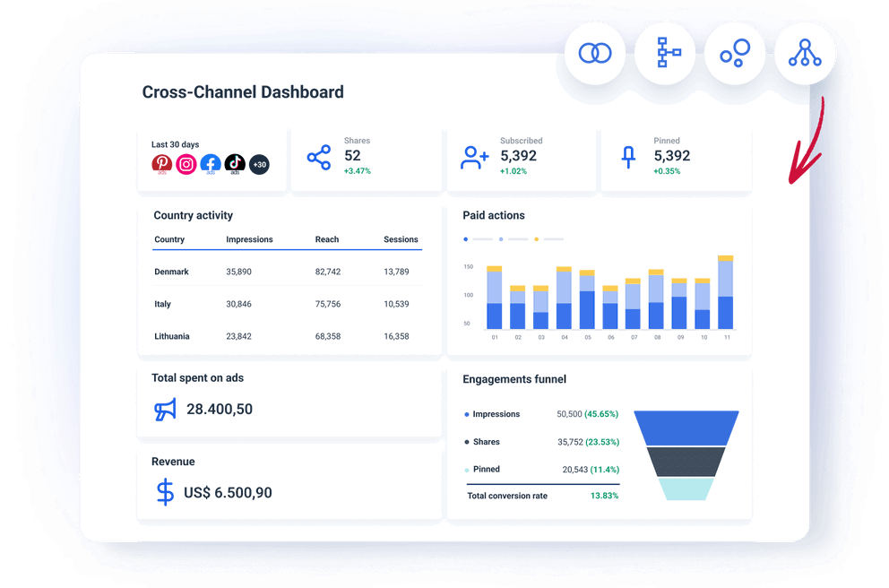Screen dimensions: 889x588
Task: Click the TikTok ads icon
Action: click(235, 164)
